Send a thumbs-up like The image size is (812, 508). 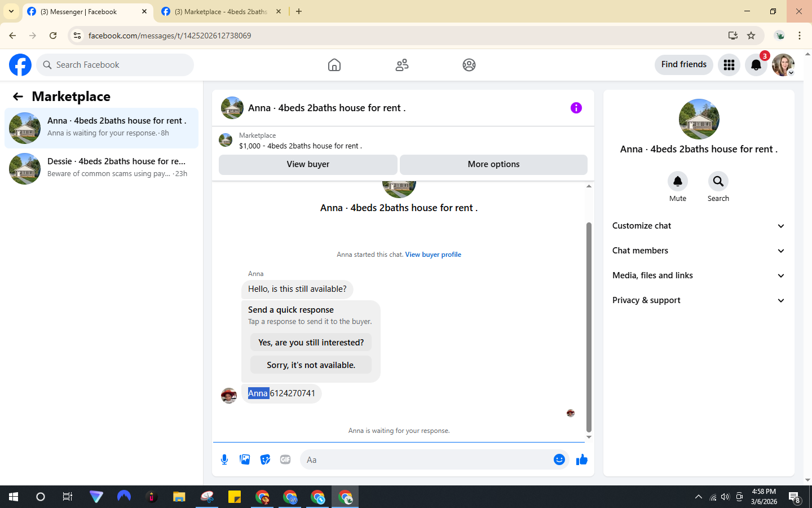click(x=582, y=459)
